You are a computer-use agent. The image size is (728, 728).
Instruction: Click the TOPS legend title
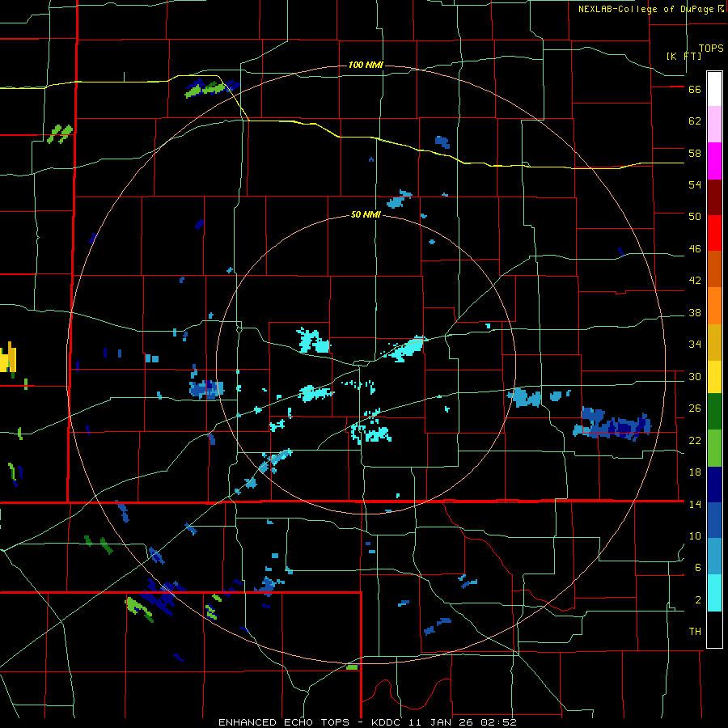click(711, 49)
